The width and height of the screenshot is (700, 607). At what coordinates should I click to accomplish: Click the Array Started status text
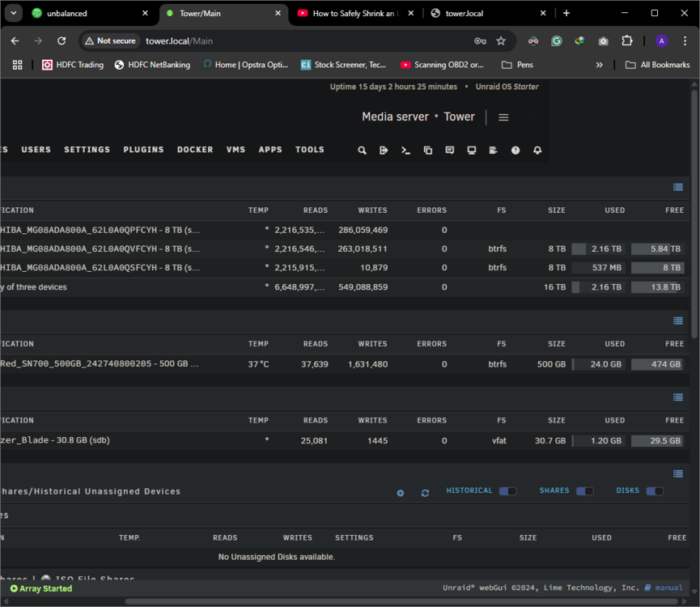coord(41,588)
